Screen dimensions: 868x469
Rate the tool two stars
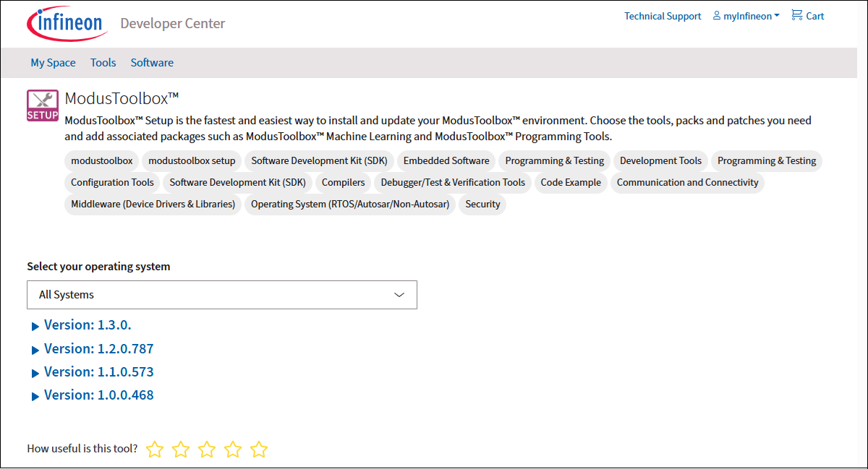tap(181, 449)
